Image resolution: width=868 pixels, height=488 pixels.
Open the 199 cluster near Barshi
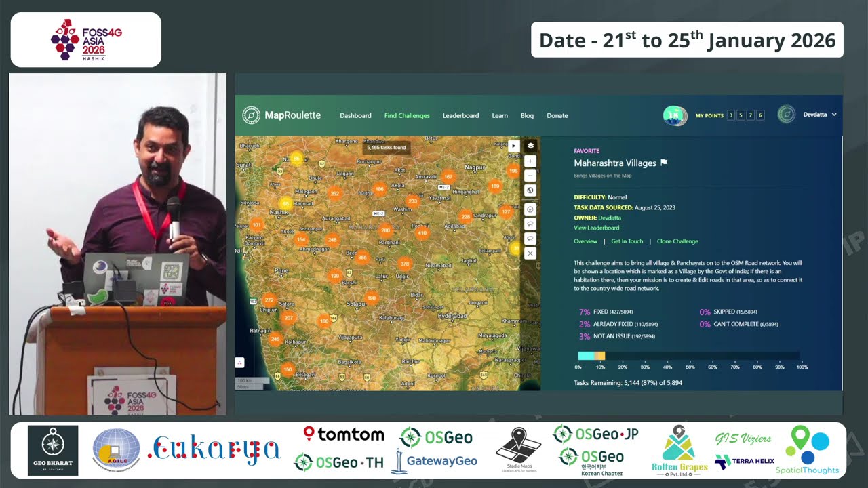[334, 276]
